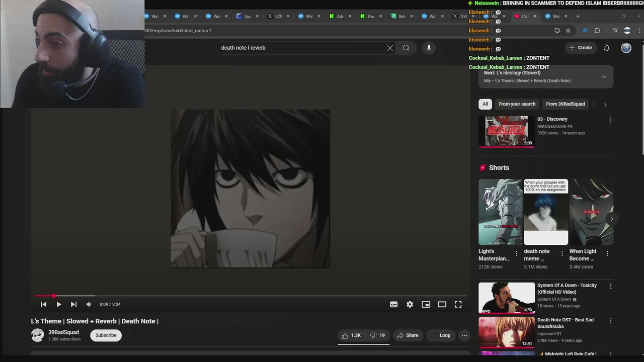Open options for 'Light's Masterplan' short
The height and width of the screenshot is (362, 644).
tap(516, 254)
